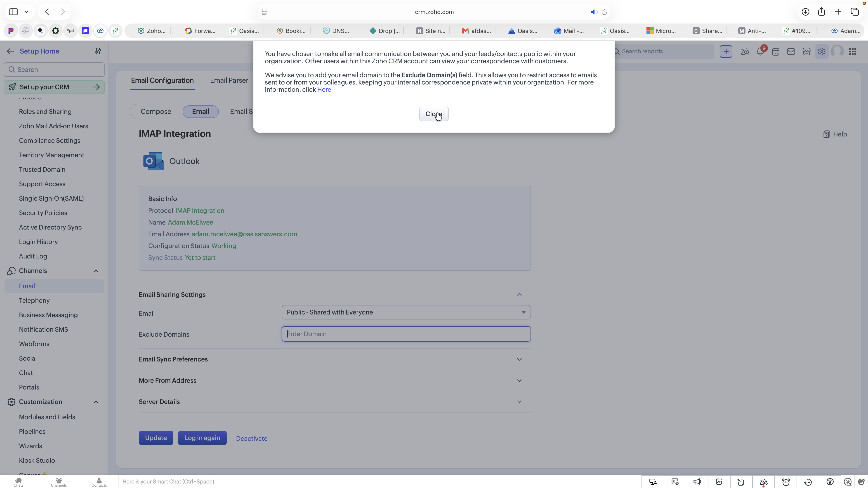Select the Email sub-tab pill
The height and width of the screenshot is (488, 868).
[x=200, y=111]
